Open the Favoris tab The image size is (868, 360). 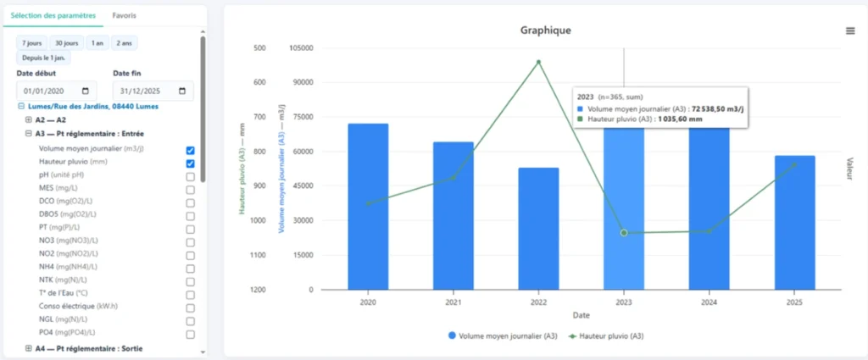click(x=124, y=15)
